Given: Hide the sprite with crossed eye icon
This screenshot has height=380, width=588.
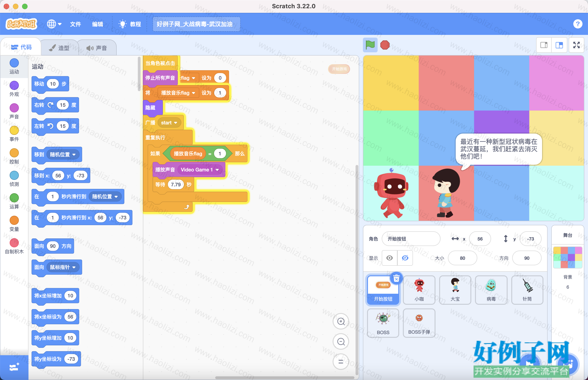Looking at the screenshot, I should [405, 258].
